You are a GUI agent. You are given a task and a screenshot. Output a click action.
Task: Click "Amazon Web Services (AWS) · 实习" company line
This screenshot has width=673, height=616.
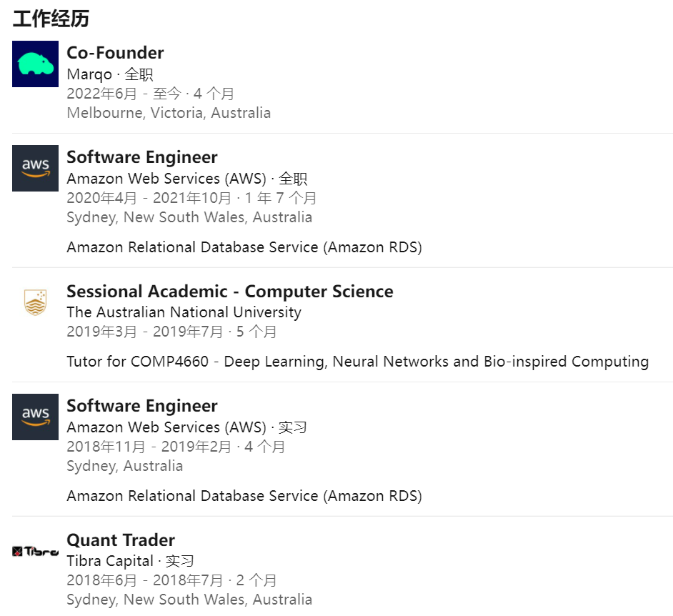click(186, 427)
